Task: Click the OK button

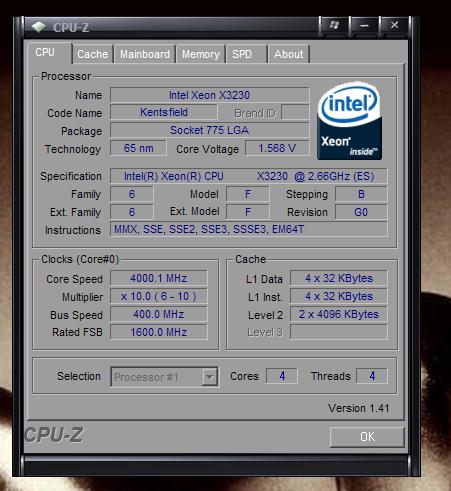Action: [367, 437]
